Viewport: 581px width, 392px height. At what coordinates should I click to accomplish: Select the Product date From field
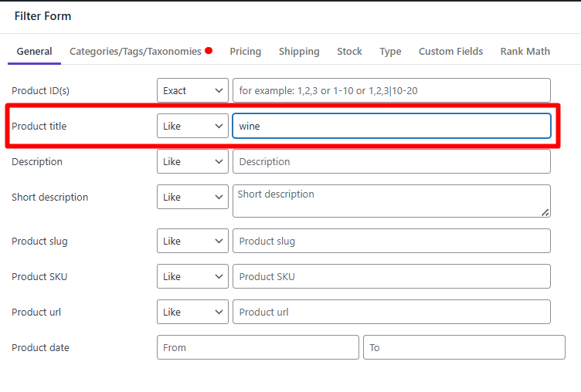pos(257,347)
